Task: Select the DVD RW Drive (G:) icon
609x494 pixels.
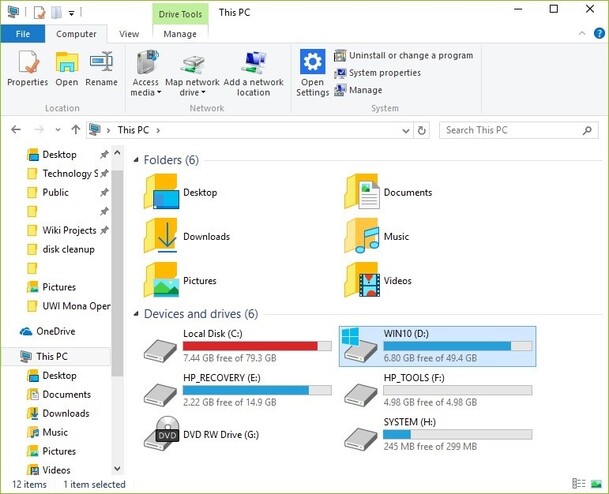Action: point(161,435)
